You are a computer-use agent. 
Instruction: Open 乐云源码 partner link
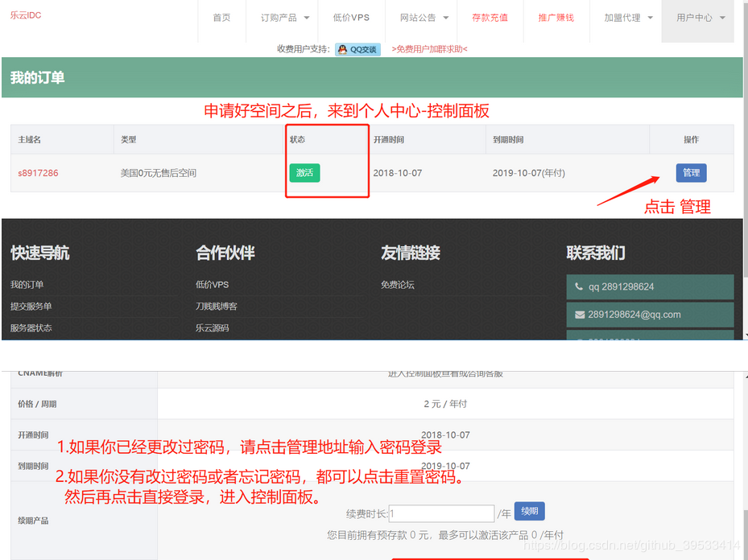pyautogui.click(x=212, y=328)
